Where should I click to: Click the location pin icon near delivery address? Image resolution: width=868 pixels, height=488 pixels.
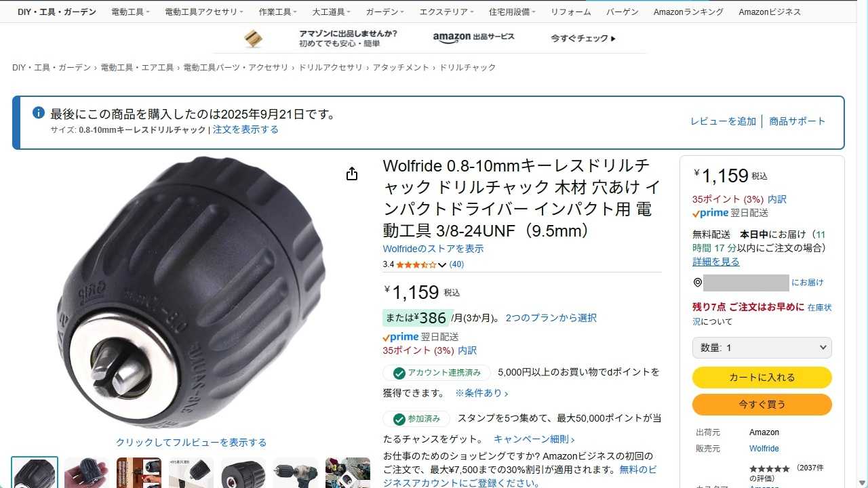[x=697, y=283]
